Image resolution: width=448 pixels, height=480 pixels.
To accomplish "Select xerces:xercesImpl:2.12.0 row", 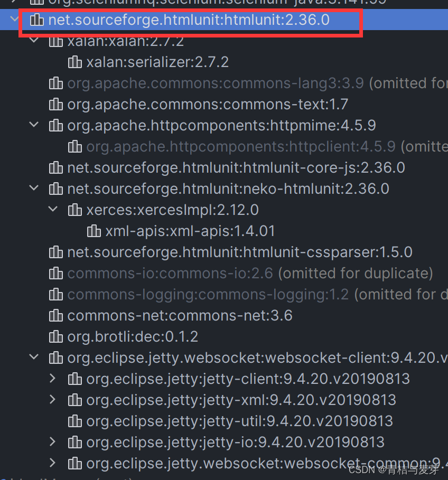I will pos(224,210).
